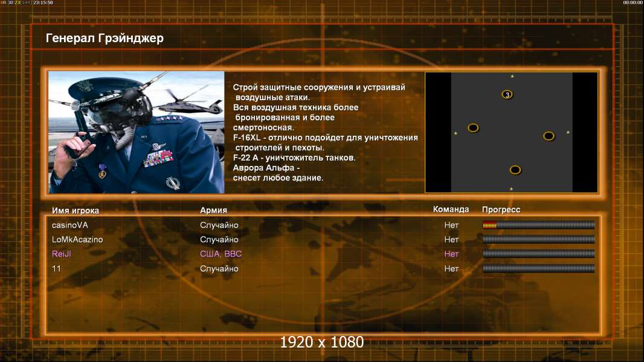Click the title 'Генерал Грэйнджер'
The width and height of the screenshot is (644, 362).
coord(105,38)
